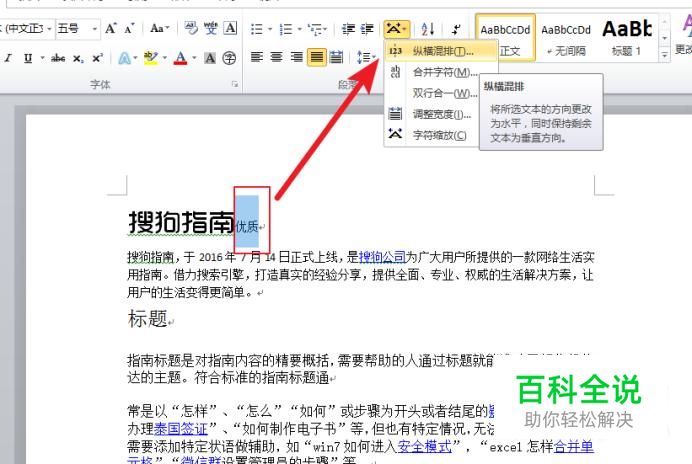Screen dimensions: 692x464
Task: Click the Clear Formatting eraser icon
Action: tap(191, 29)
